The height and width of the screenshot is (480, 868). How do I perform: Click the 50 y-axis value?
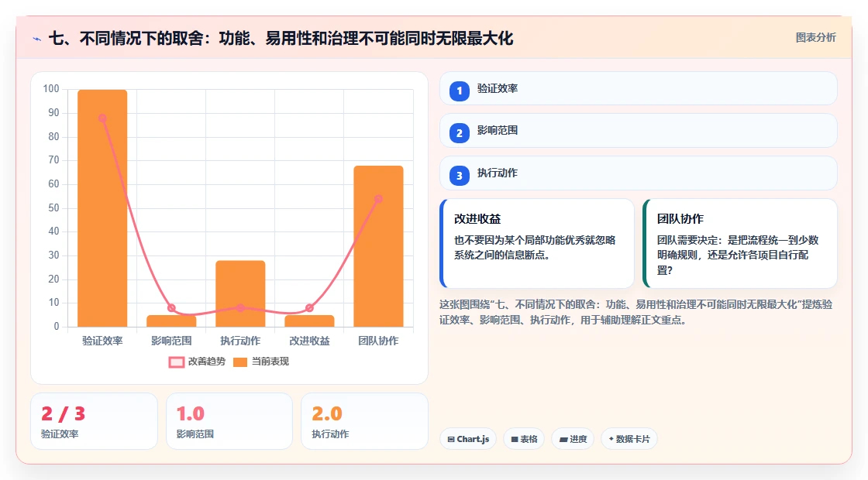click(53, 208)
